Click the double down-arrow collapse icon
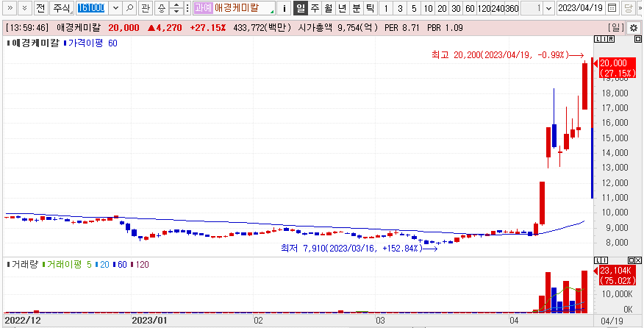Screen dimensions: 644x328 click(x=25, y=8)
